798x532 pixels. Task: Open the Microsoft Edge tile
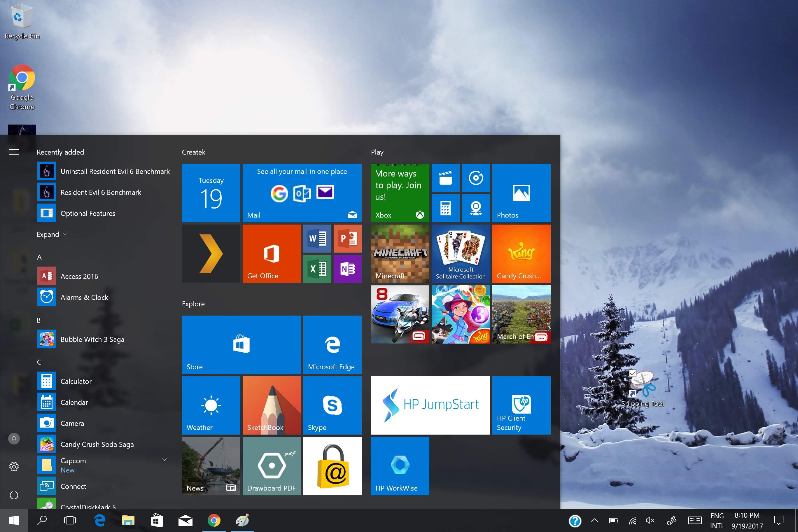point(332,344)
